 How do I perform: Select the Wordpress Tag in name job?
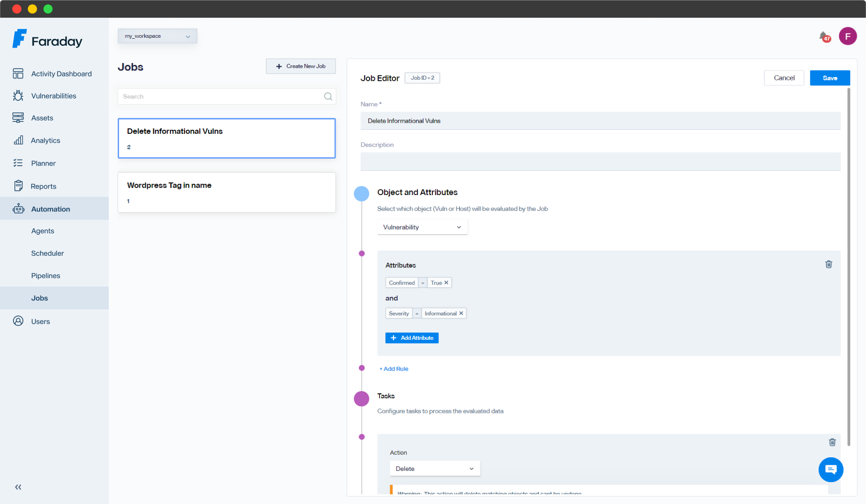(x=226, y=192)
